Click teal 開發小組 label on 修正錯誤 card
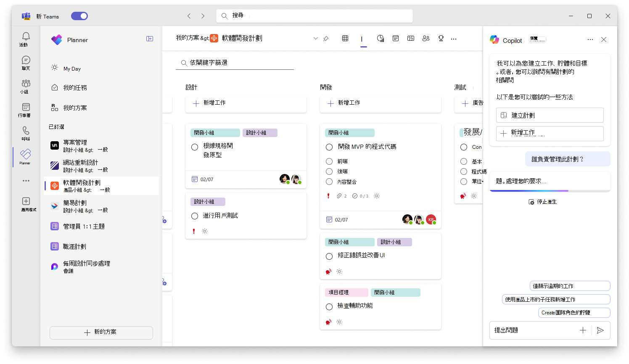629x364 pixels. 350,242
